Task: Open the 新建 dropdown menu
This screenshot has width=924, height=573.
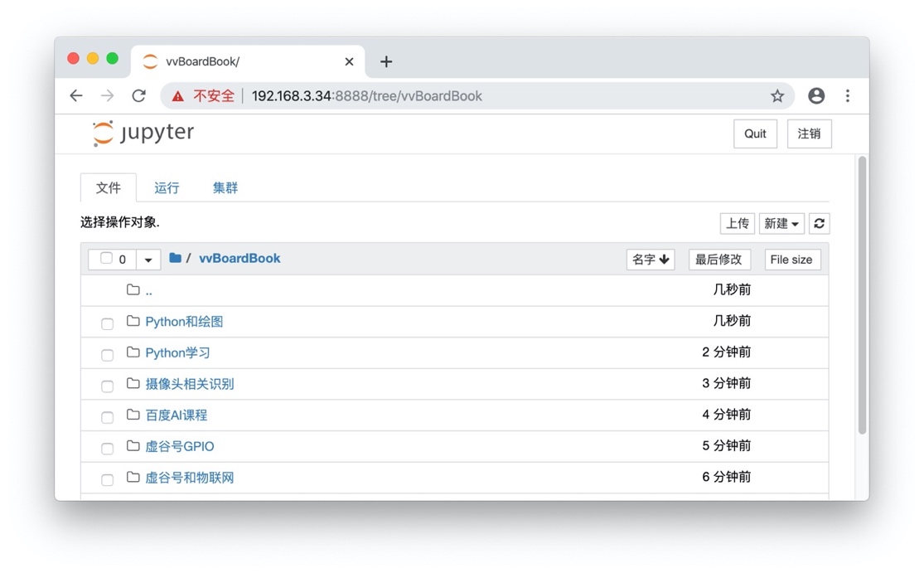Action: click(x=781, y=223)
